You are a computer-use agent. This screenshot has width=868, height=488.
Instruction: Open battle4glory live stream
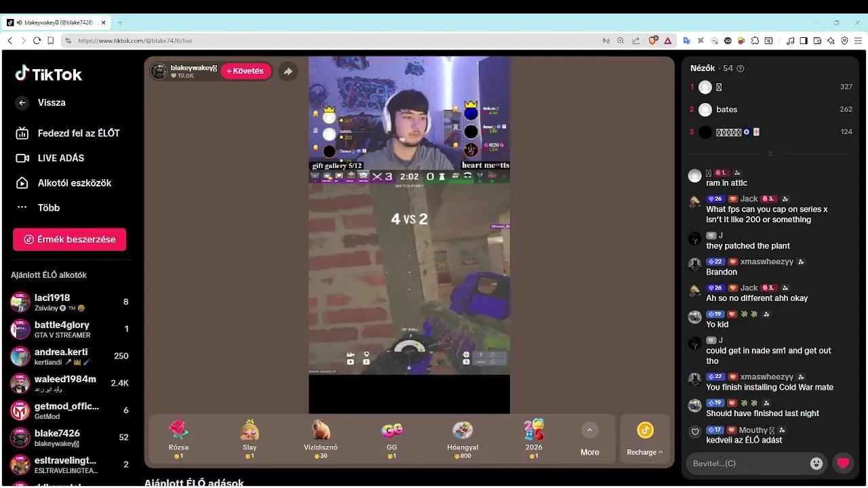[69, 329]
